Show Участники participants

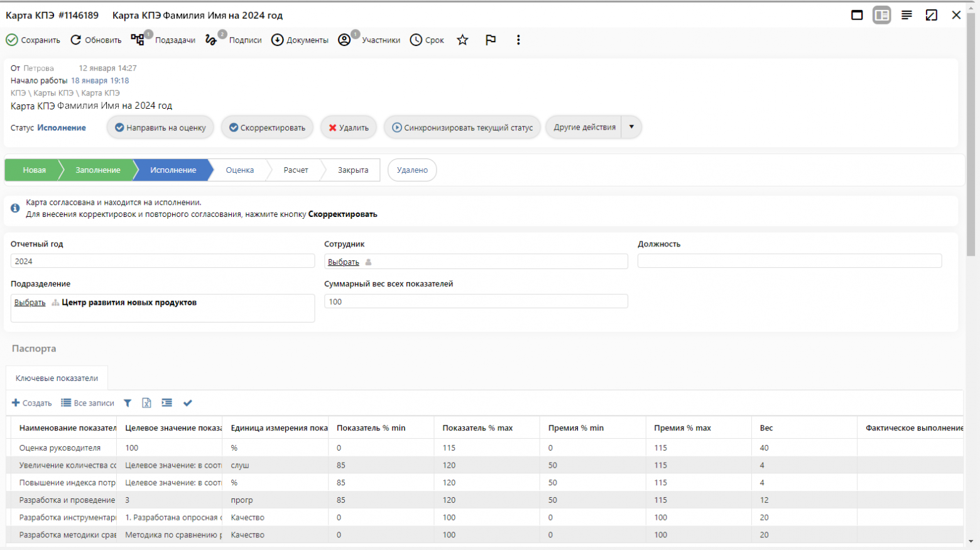coord(369,40)
